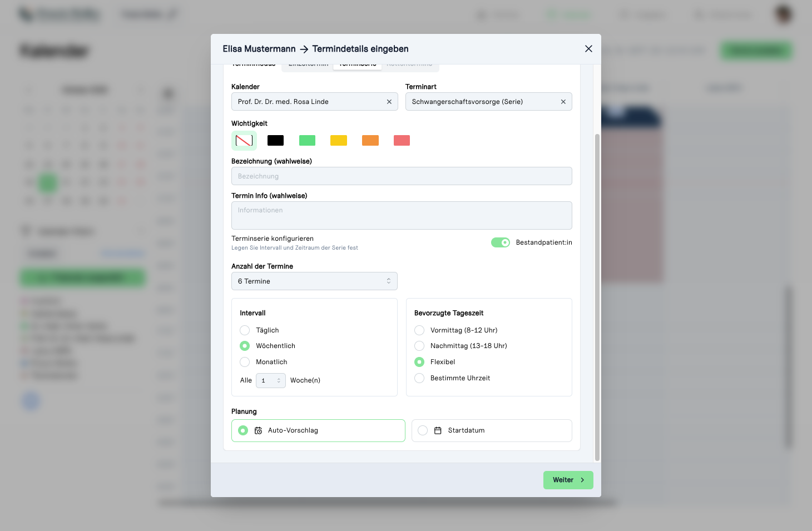Open the Anzahl der Termine dropdown
This screenshot has height=531, width=812.
(314, 281)
